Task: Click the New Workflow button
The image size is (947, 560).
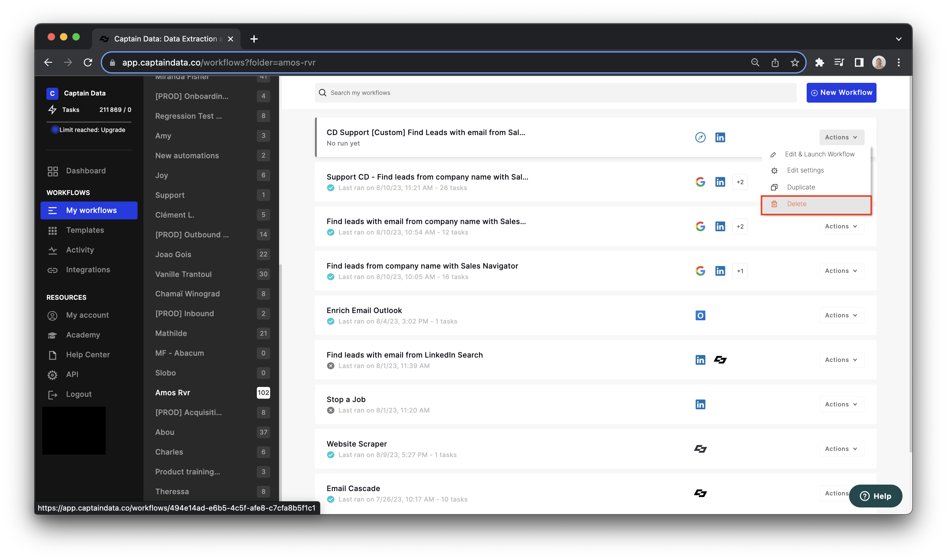Action: click(x=841, y=93)
